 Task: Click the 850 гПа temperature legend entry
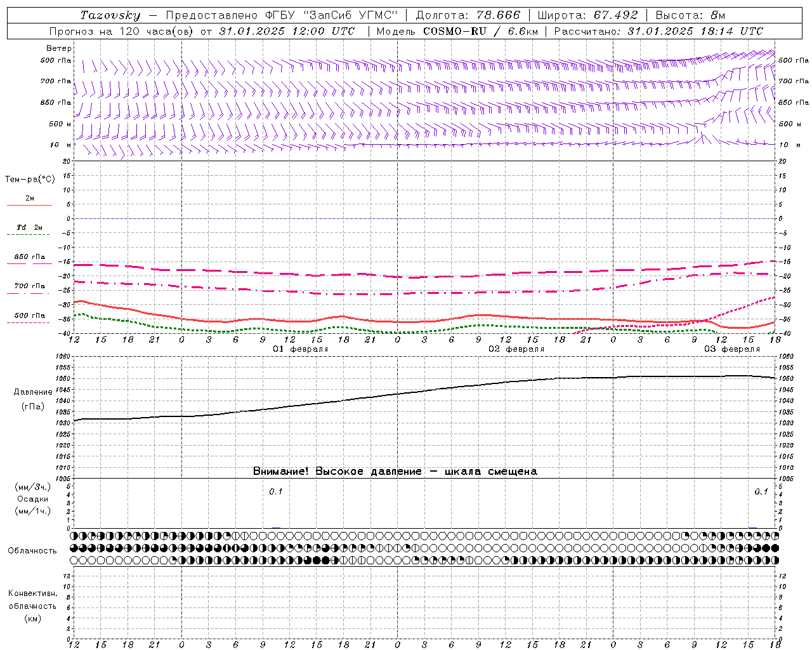(29, 257)
